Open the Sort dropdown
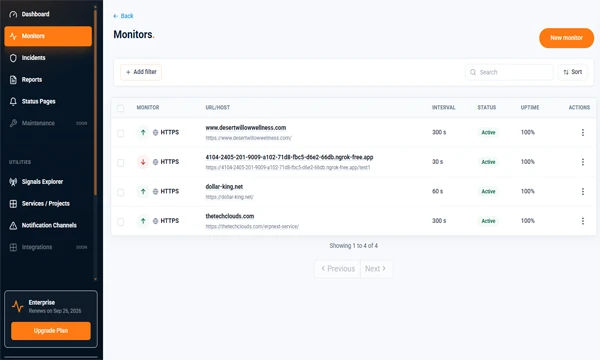The width and height of the screenshot is (600, 360). point(572,72)
